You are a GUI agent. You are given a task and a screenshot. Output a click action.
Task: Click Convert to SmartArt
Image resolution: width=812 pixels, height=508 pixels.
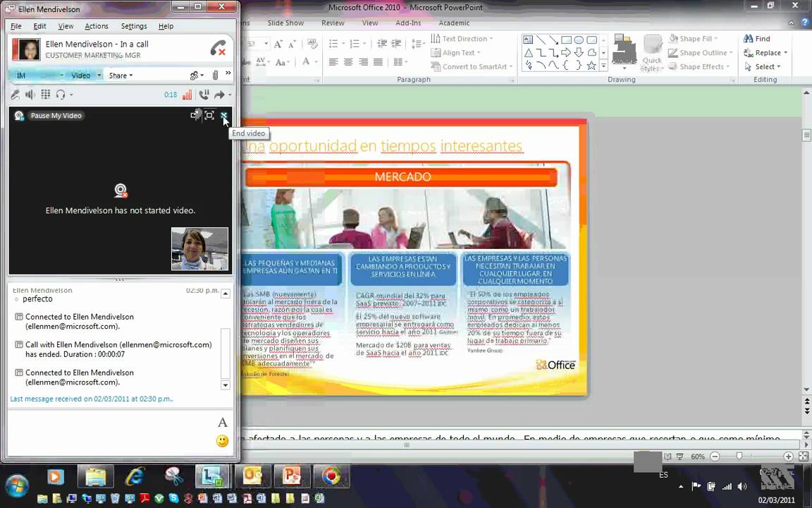point(472,66)
